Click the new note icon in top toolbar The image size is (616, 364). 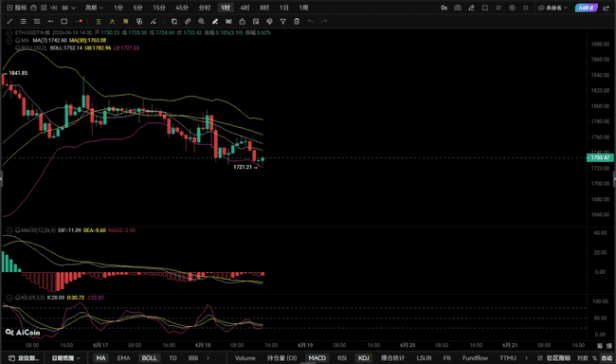[485, 8]
